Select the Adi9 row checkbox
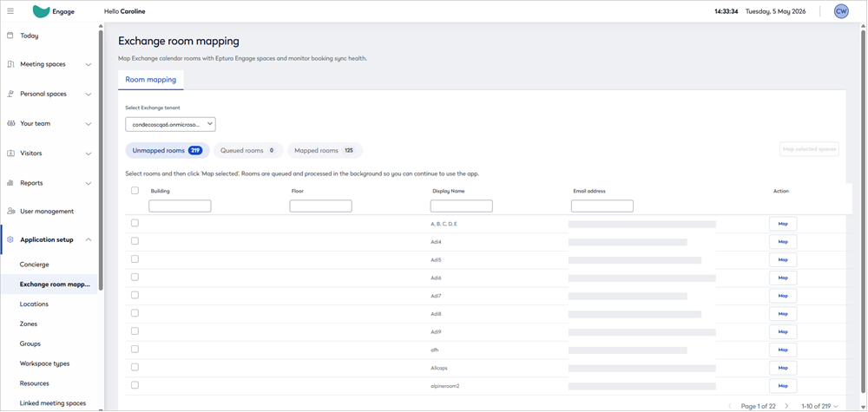 (135, 330)
